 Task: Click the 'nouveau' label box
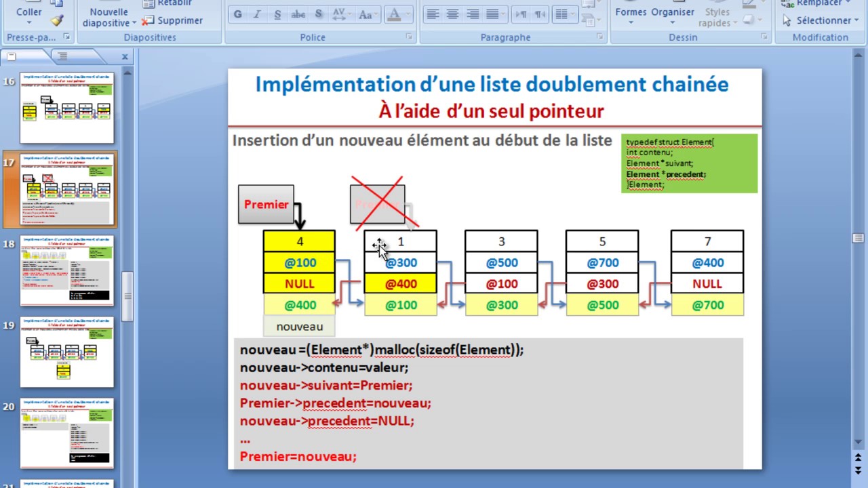tap(300, 326)
